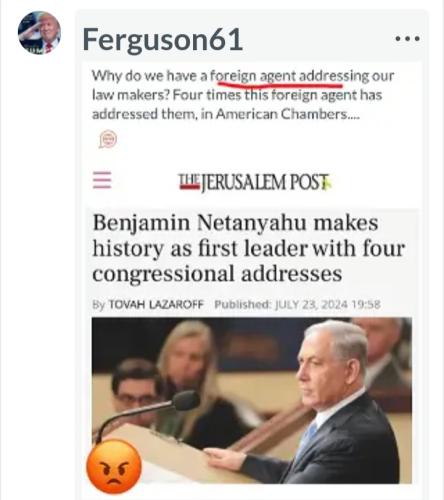Image resolution: width=444 pixels, height=500 pixels.
Task: Click The Jerusalem Post logo
Action: [x=255, y=182]
